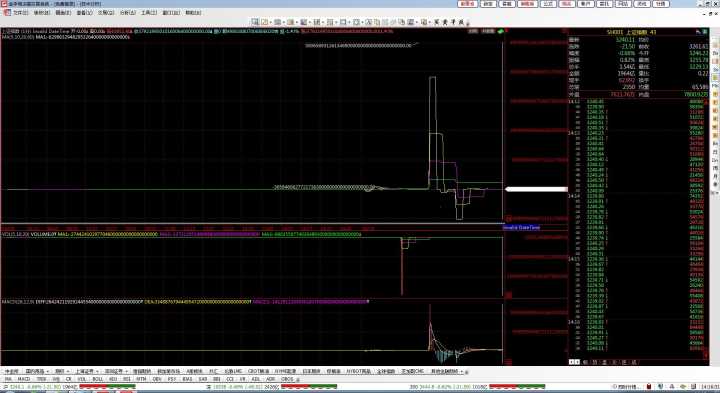Toggle the BOLL indicator tab

pyautogui.click(x=97, y=379)
